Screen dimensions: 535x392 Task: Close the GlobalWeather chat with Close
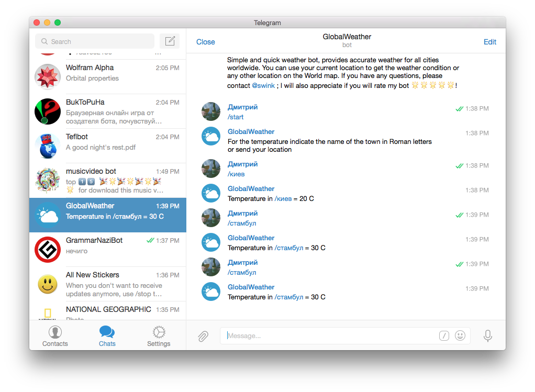click(x=205, y=42)
